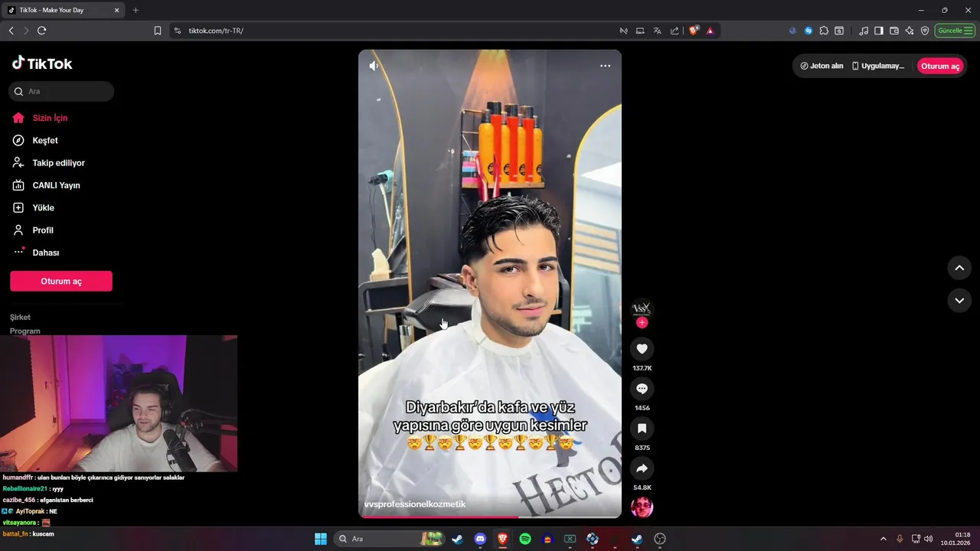Open the Brave Shields lion icon
Viewport: 980px width, 551px height.
pyautogui.click(x=694, y=31)
